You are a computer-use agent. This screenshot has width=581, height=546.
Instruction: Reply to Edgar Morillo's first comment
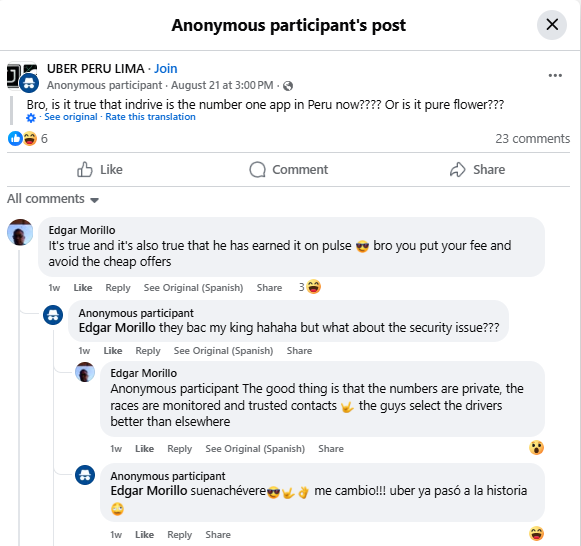[118, 287]
